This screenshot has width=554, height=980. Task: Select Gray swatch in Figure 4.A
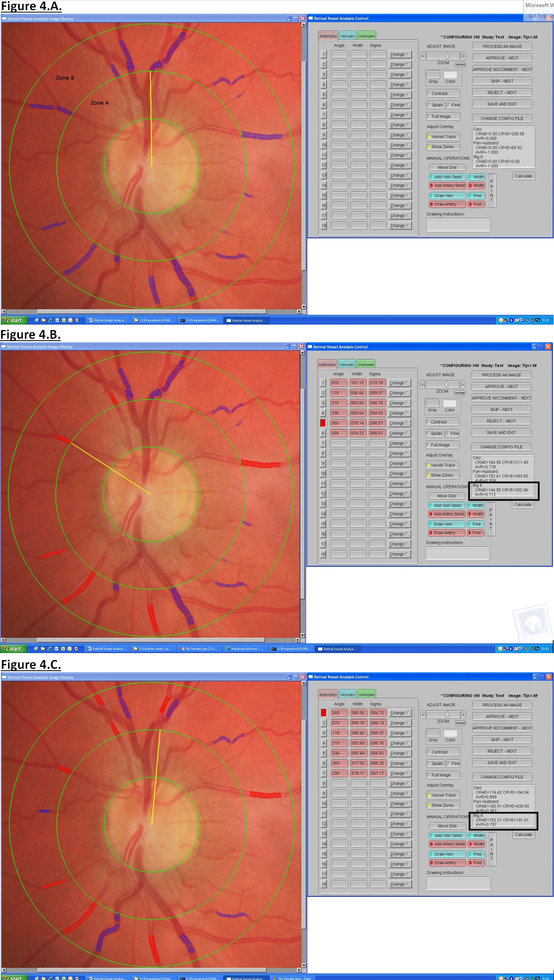[x=433, y=74]
